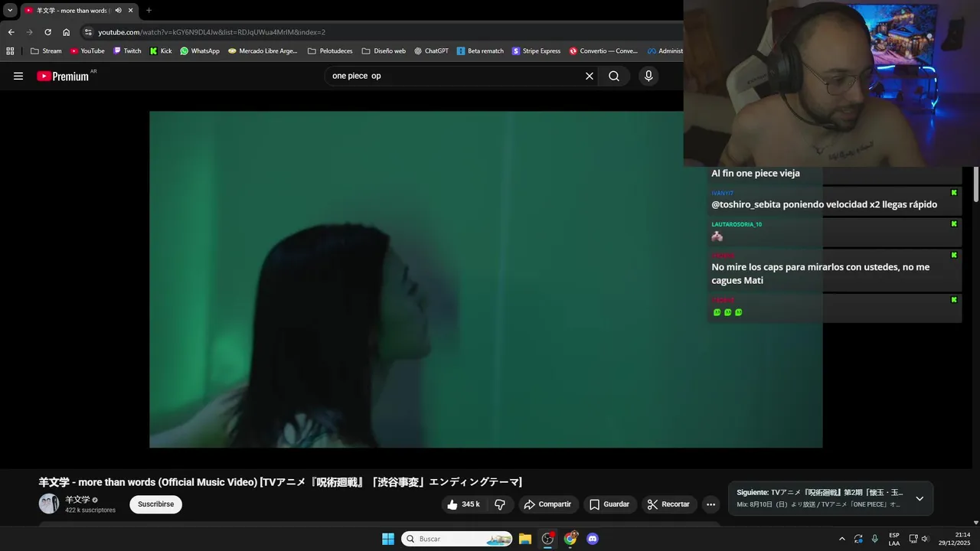Click the chat message 'Al fin one piece vieja'

pyautogui.click(x=756, y=173)
